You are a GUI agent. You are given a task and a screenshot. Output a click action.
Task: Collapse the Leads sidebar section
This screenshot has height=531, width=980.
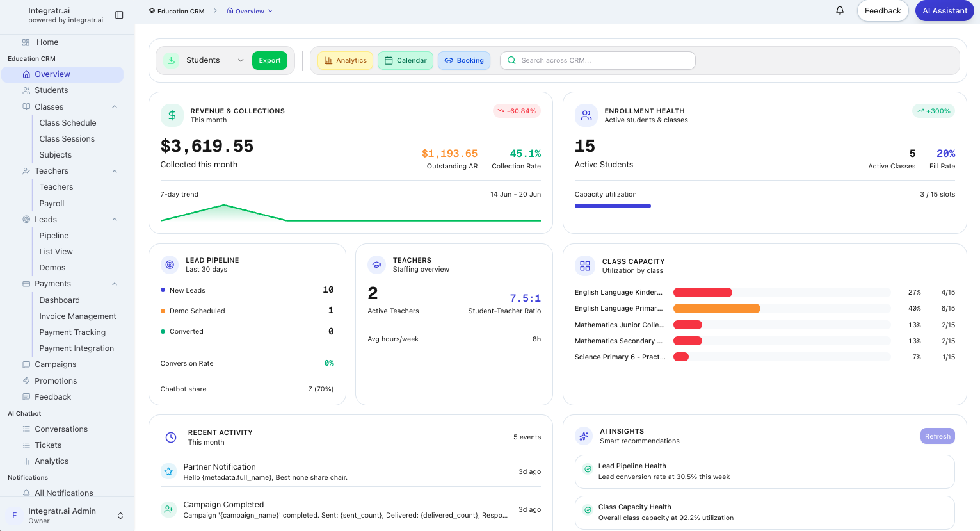(x=115, y=220)
